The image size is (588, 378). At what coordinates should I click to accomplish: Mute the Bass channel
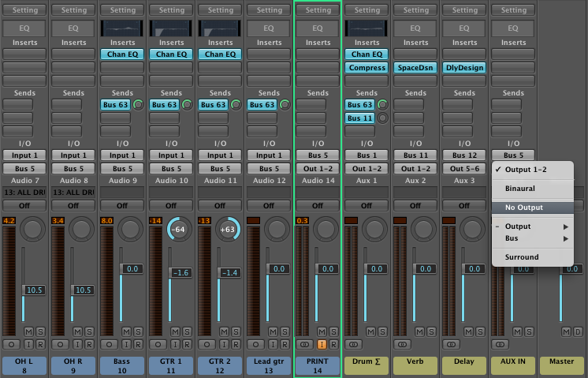coord(127,331)
